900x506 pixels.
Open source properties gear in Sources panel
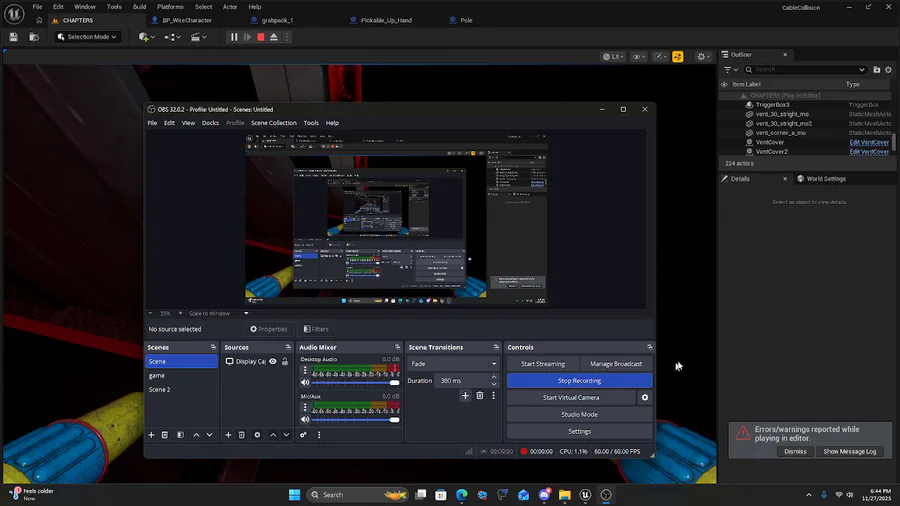click(257, 435)
